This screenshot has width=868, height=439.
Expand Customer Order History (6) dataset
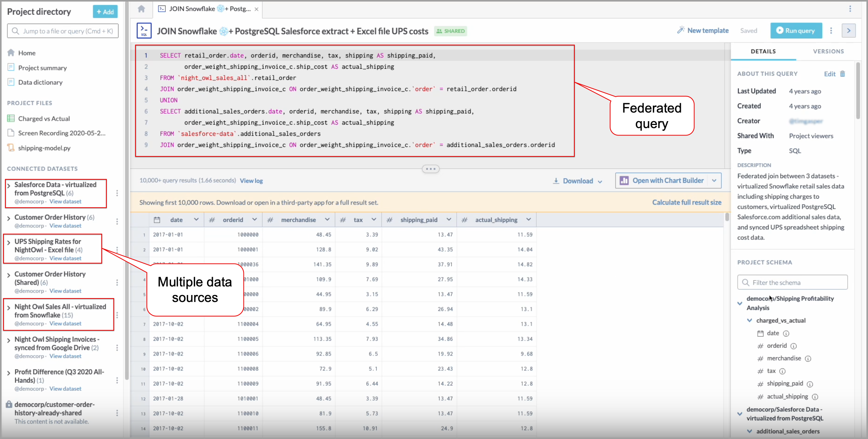(x=9, y=218)
